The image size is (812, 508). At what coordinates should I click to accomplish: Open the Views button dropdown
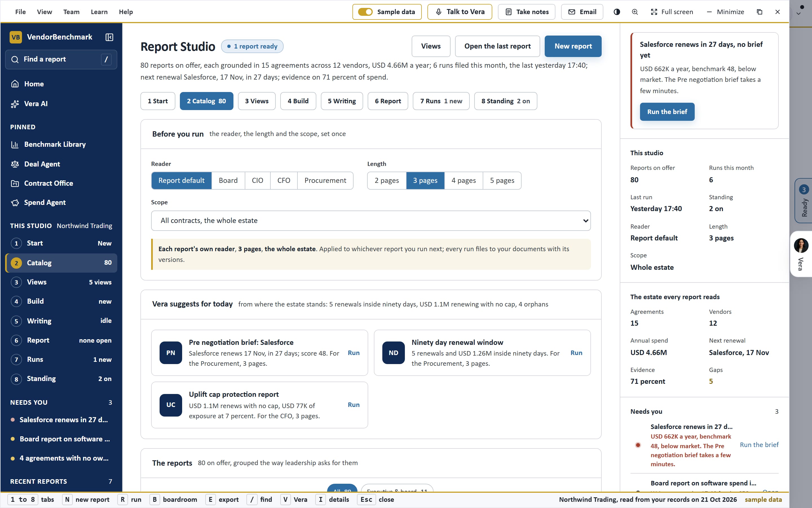[431, 46]
